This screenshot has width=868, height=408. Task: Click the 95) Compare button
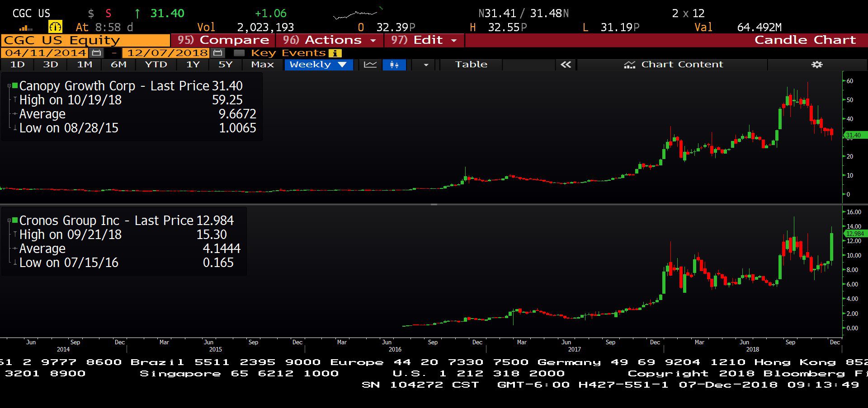(223, 40)
